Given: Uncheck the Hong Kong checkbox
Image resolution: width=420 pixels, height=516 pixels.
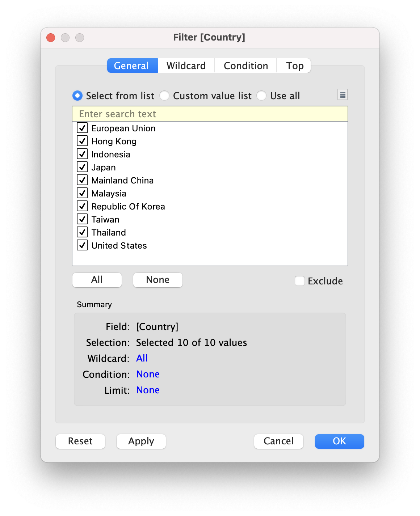Looking at the screenshot, I should [83, 141].
